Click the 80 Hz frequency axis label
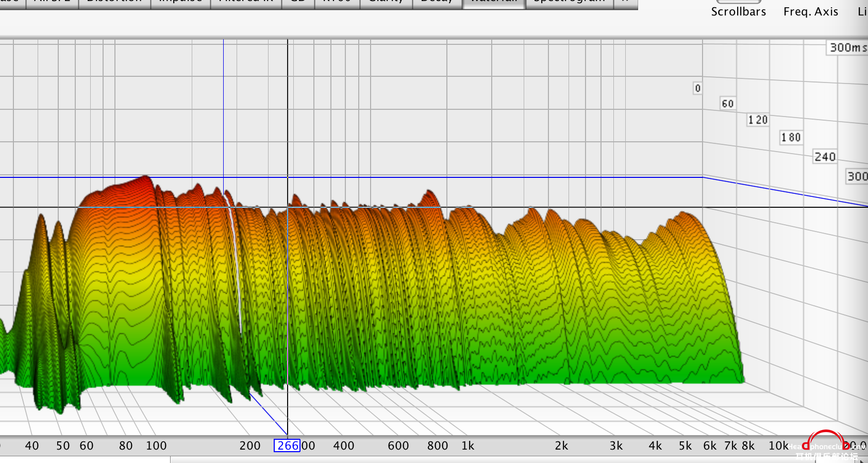Image resolution: width=868 pixels, height=463 pixels. (126, 445)
